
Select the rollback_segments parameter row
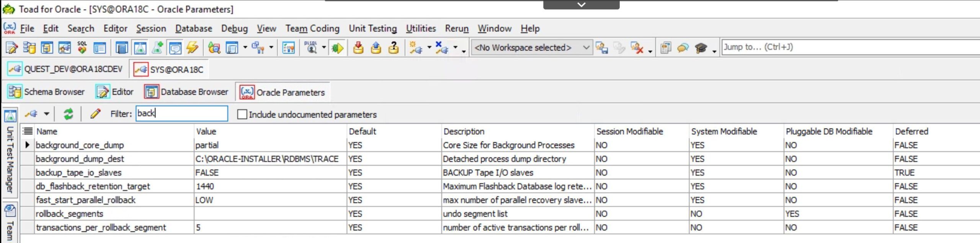click(500, 214)
